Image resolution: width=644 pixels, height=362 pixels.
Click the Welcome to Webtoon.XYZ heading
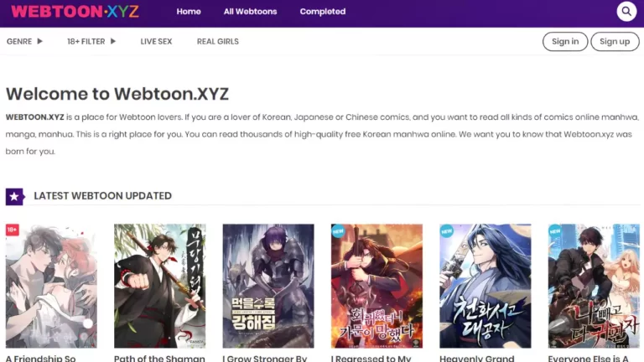coord(117,94)
